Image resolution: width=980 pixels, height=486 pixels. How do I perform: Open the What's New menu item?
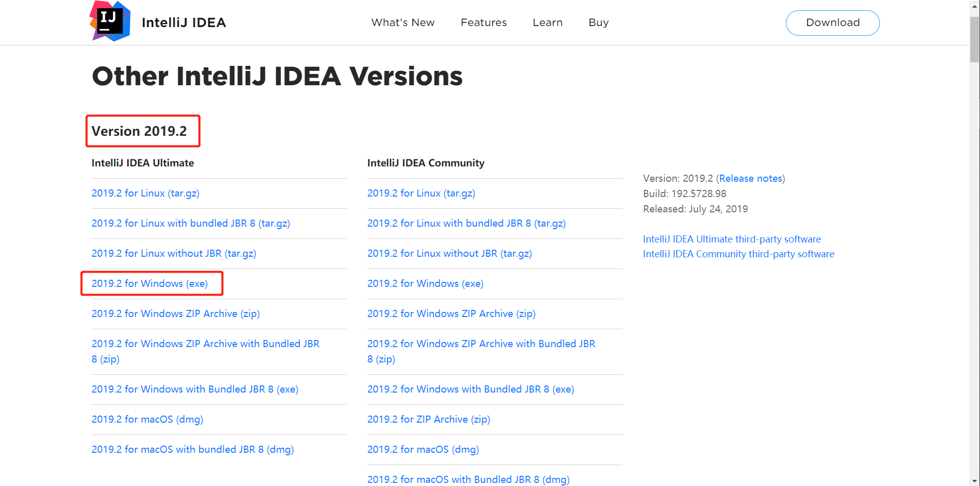pos(403,22)
